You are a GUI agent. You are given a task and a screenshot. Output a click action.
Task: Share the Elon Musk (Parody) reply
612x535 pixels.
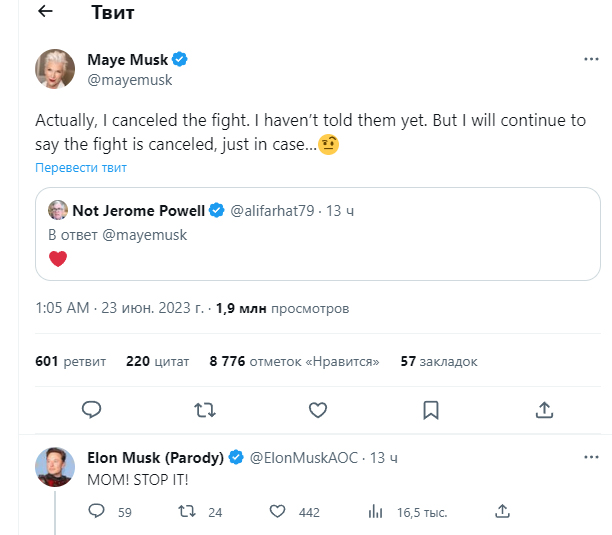[x=503, y=511]
